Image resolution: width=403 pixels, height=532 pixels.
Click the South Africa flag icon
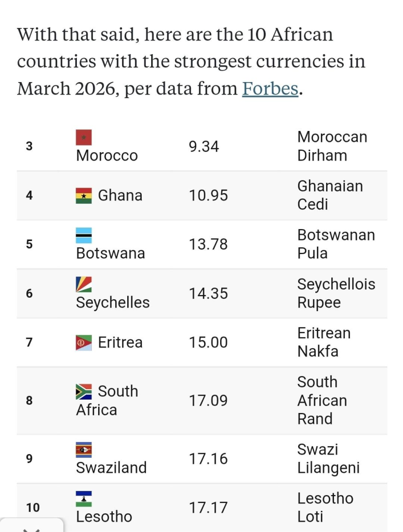84,392
